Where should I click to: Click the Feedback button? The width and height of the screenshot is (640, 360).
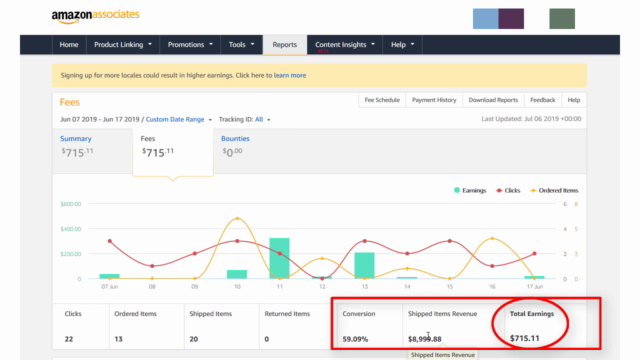pyautogui.click(x=542, y=100)
